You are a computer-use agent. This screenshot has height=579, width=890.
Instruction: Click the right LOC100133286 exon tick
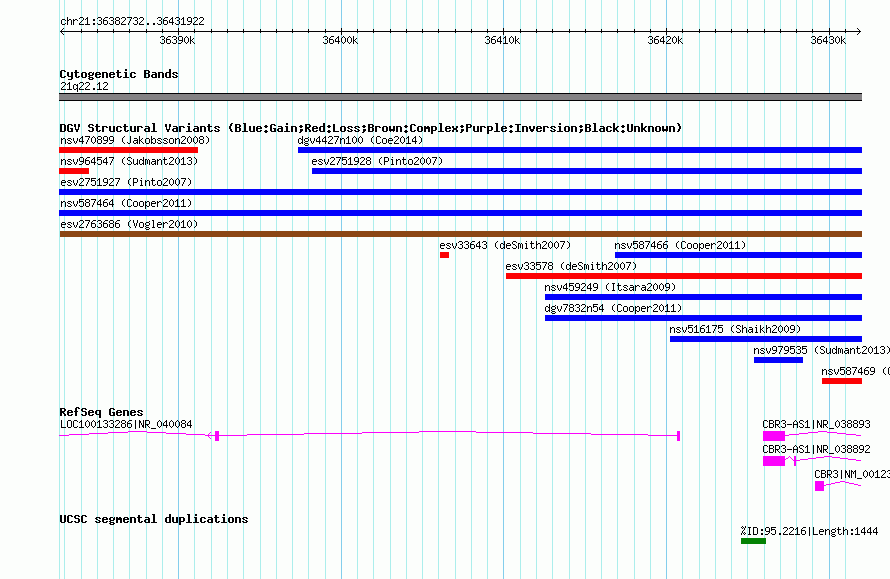click(x=678, y=436)
